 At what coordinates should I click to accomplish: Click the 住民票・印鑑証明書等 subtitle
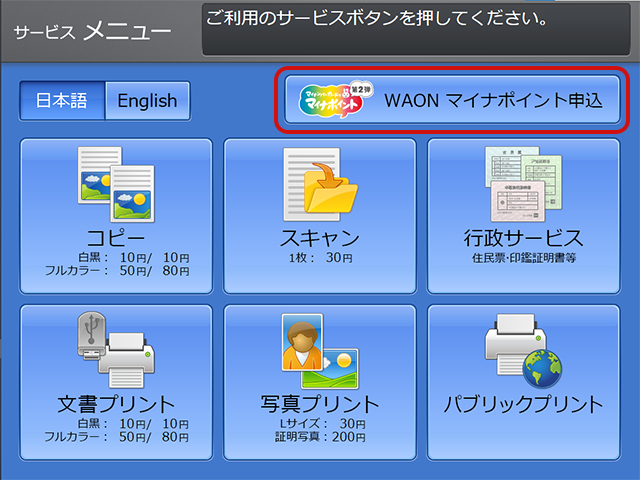click(x=524, y=258)
